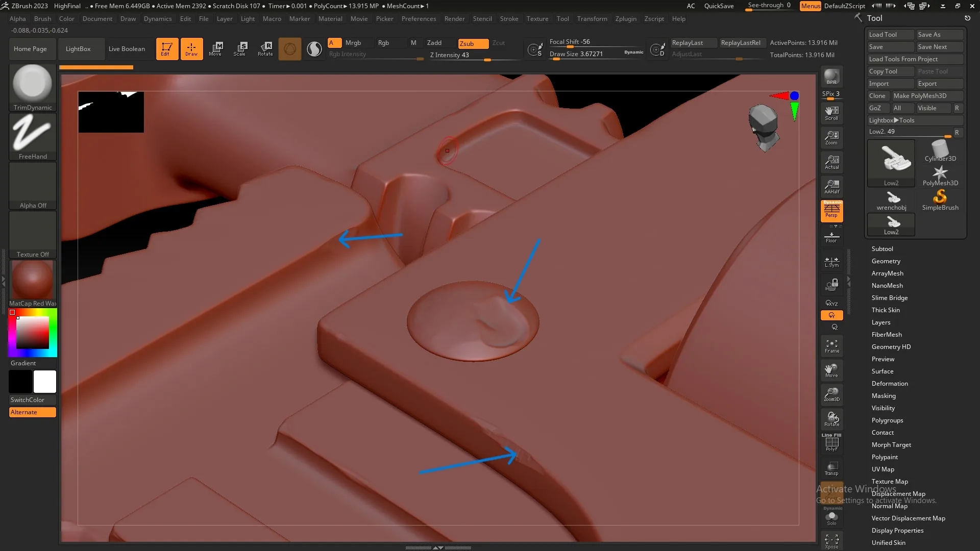Toggle PolyF line fill display
The height and width of the screenshot is (551, 980).
pyautogui.click(x=831, y=442)
